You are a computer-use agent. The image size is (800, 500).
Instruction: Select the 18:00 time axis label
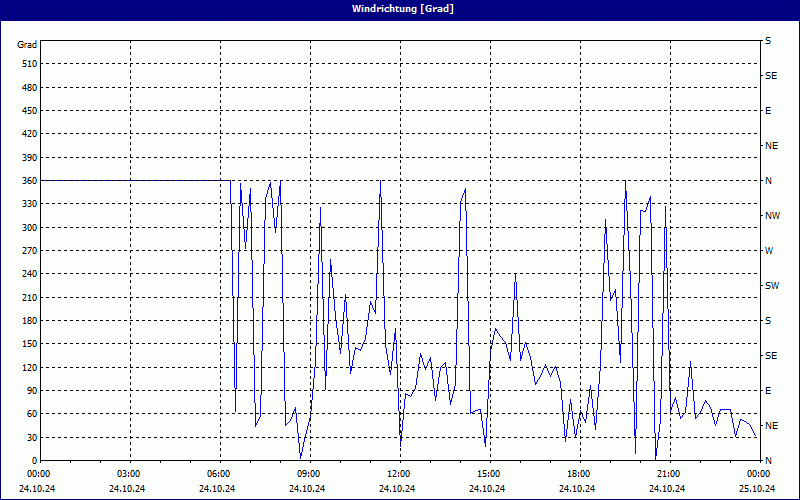click(x=578, y=473)
